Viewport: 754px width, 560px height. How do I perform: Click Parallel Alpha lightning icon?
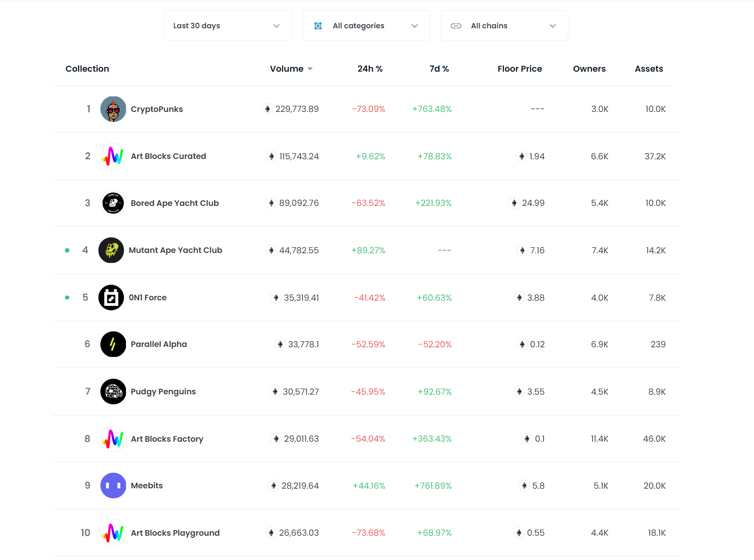(113, 344)
